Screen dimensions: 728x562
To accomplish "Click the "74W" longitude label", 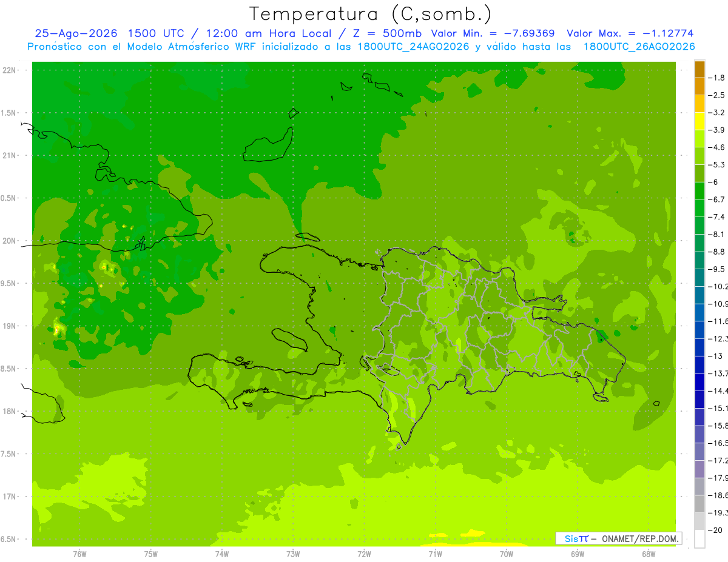I will pos(221,554).
